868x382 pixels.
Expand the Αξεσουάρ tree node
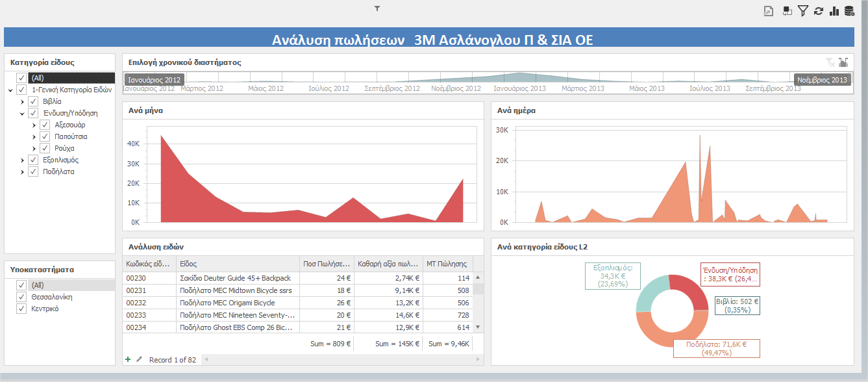click(x=34, y=125)
